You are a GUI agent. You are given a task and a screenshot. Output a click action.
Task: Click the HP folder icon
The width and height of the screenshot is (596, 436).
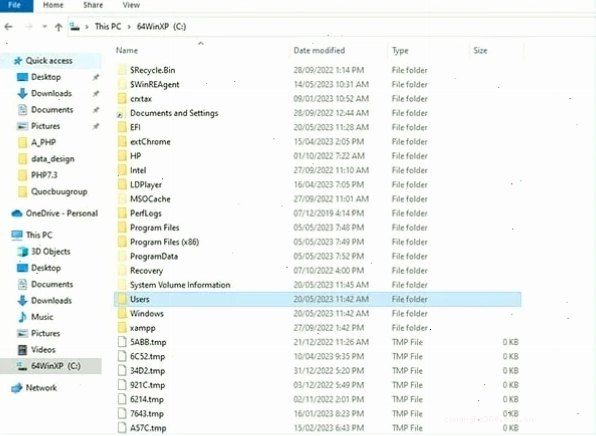click(122, 156)
